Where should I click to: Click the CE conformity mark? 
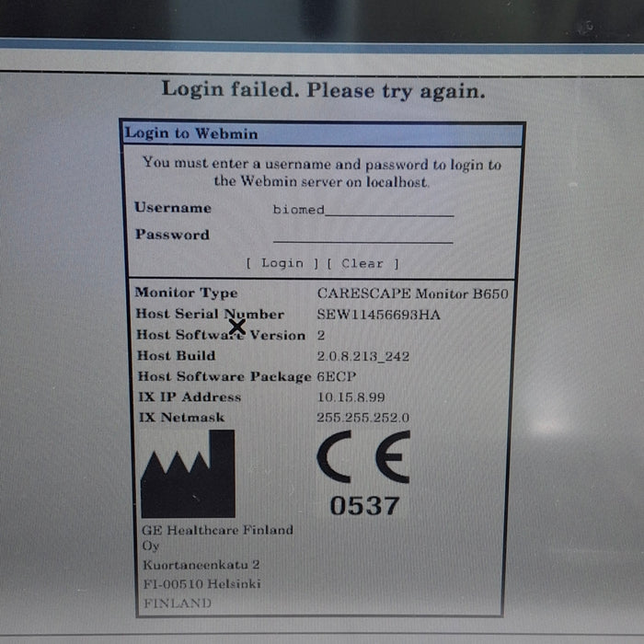point(363,457)
